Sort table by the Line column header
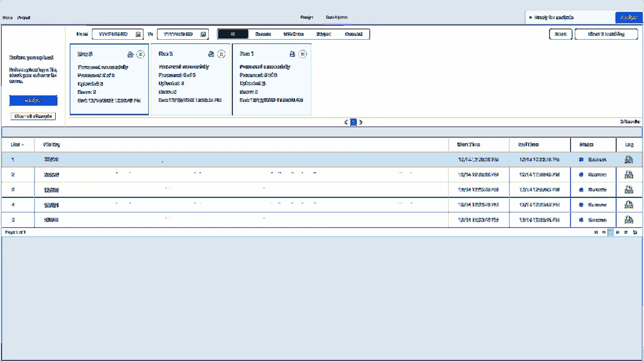 click(x=18, y=145)
